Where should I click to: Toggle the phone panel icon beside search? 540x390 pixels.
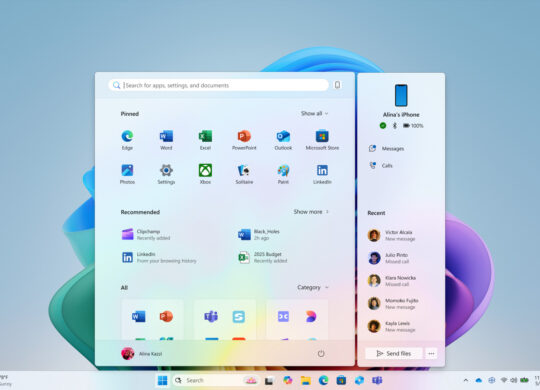[338, 85]
